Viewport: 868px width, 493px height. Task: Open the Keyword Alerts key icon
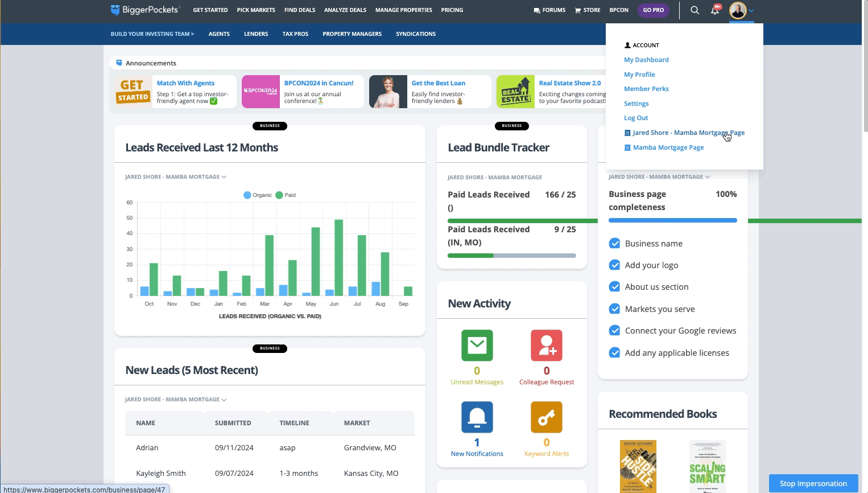[546, 417]
